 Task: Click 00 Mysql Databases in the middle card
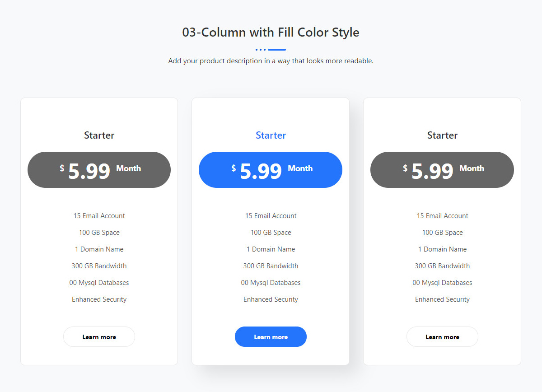coord(271,283)
